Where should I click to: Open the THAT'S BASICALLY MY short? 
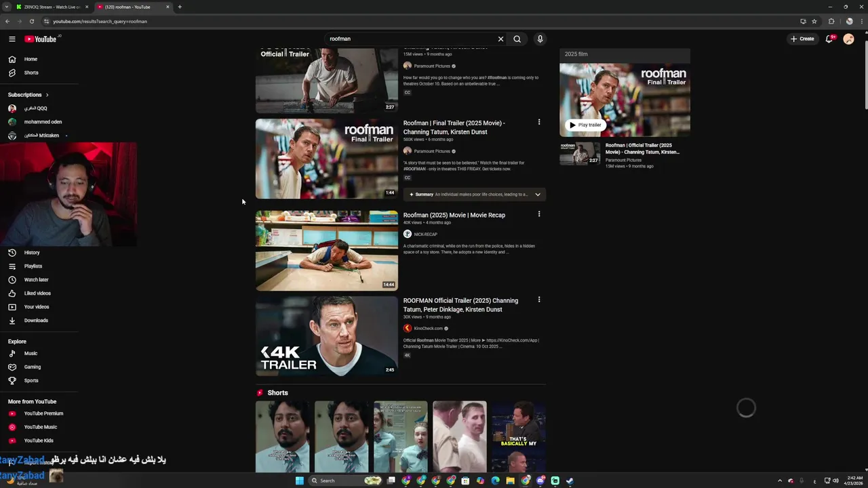518,436
